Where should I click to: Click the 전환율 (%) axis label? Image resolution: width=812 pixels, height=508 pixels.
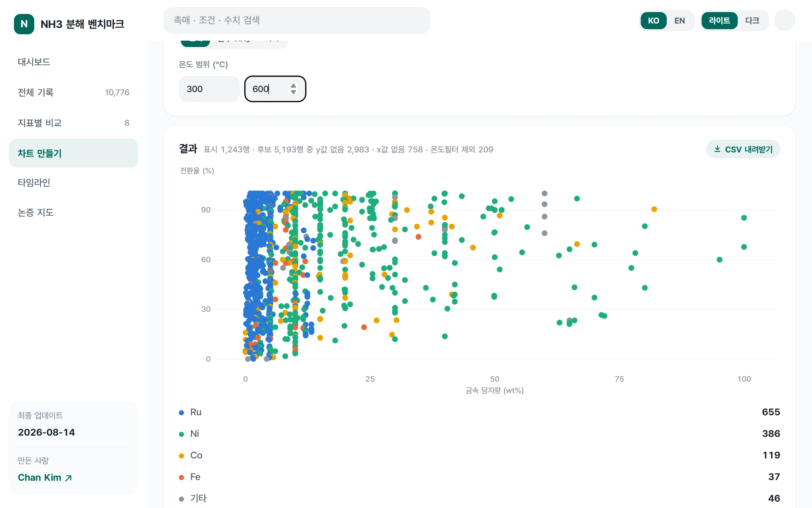[x=197, y=171]
